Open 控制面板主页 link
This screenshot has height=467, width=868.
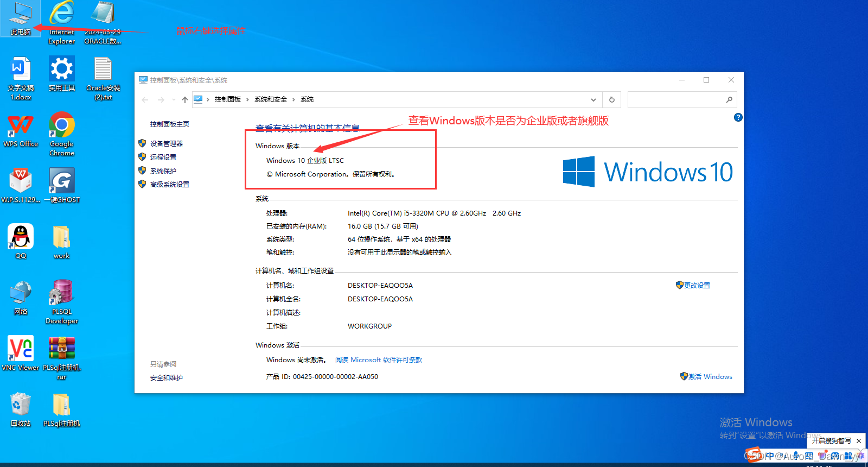pyautogui.click(x=170, y=124)
